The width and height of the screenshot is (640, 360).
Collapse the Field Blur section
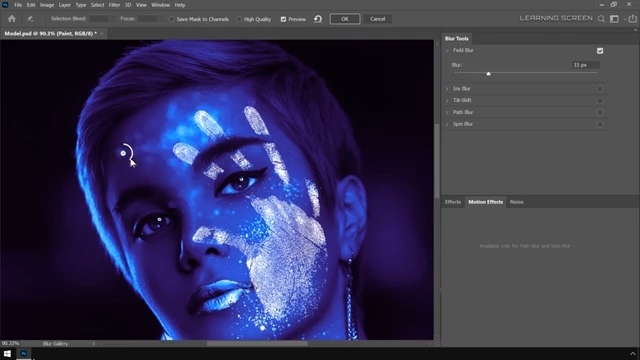tap(447, 51)
